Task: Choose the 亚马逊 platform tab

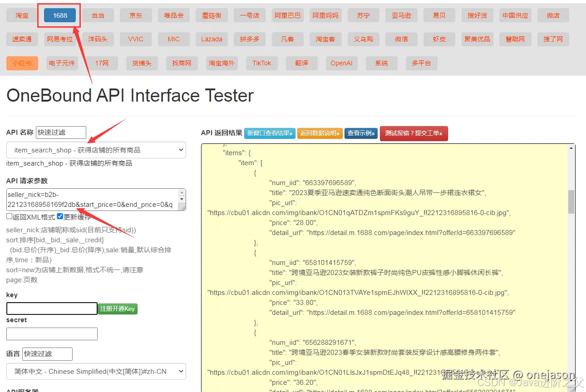Action: [401, 15]
